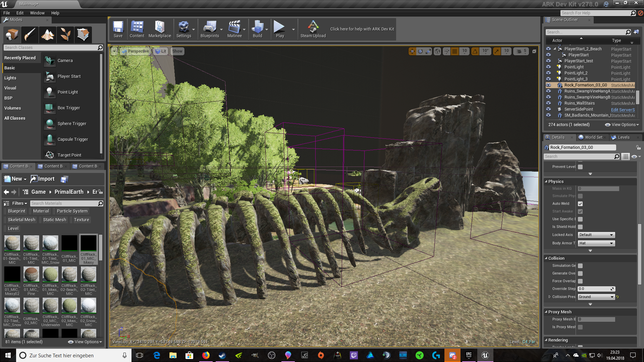Click the save-all icon in Content Browser

[64, 179]
